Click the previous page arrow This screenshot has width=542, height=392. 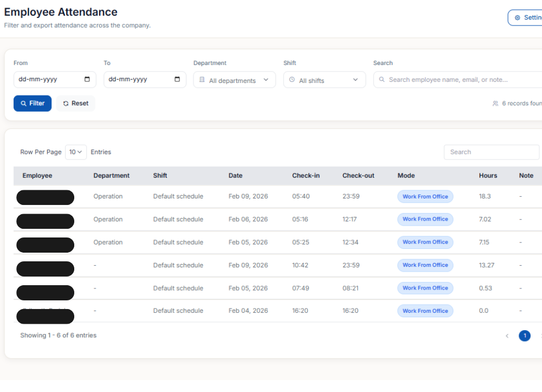click(x=507, y=336)
